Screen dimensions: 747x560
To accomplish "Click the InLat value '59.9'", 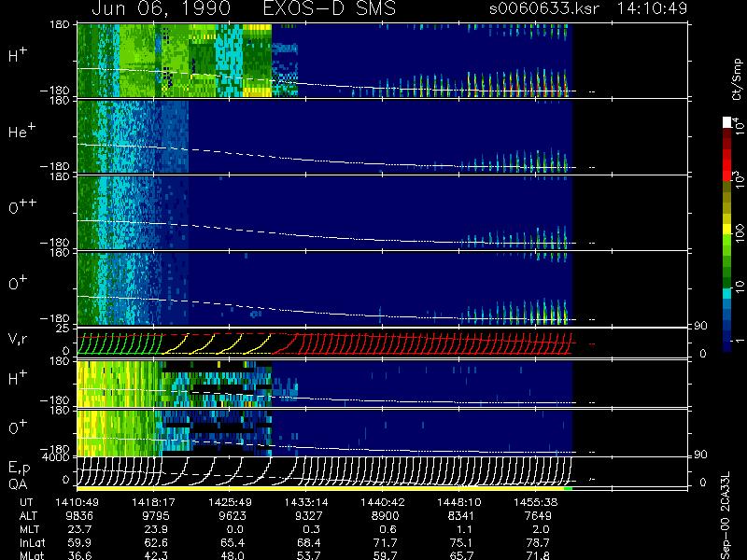I will [79, 542].
